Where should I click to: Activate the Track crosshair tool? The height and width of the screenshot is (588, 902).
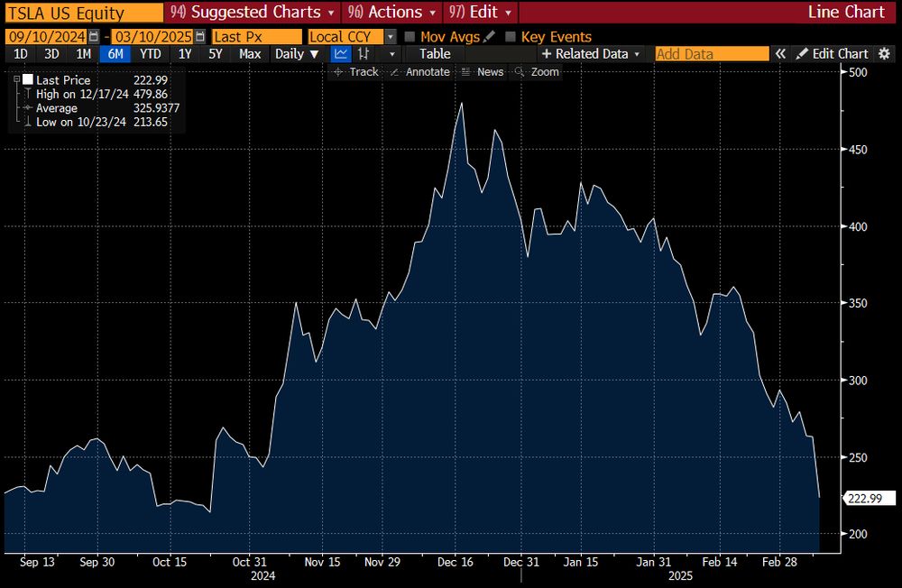point(356,72)
